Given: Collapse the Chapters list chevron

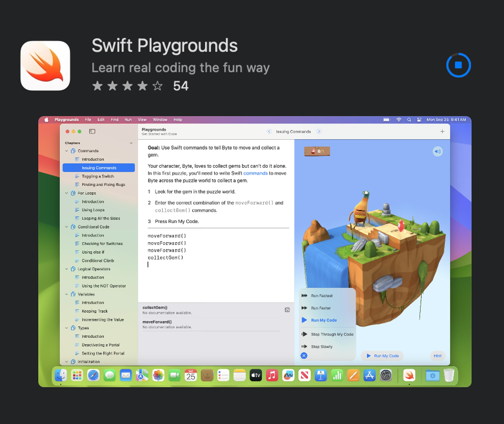Looking at the screenshot, I should (x=131, y=143).
